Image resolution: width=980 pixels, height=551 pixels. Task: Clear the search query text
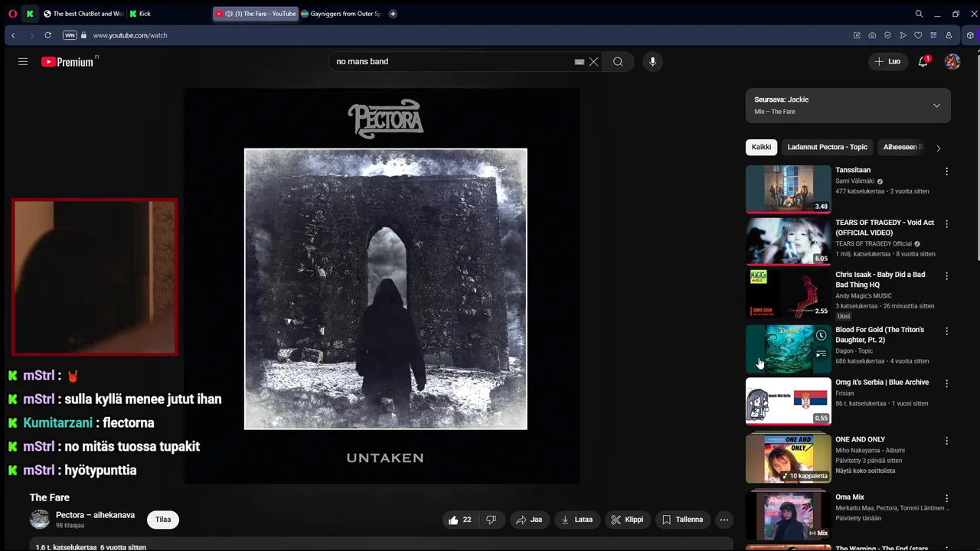point(593,62)
